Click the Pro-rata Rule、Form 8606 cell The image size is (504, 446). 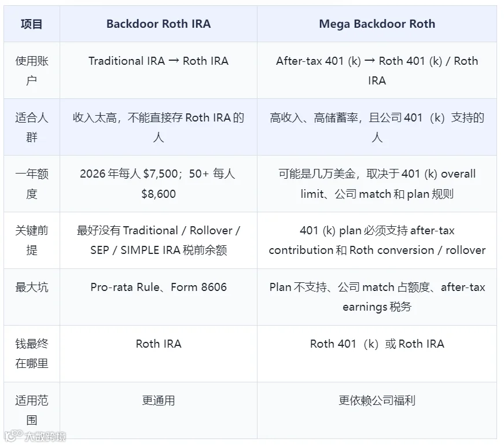pos(159,297)
